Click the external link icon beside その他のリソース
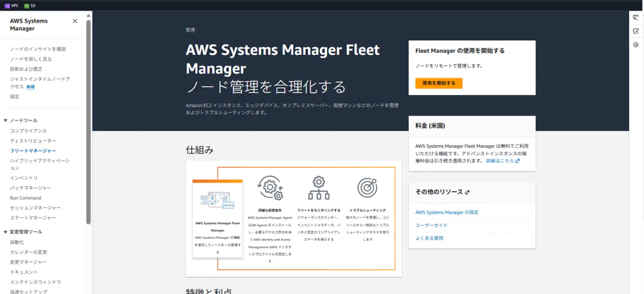The width and height of the screenshot is (644, 294). (467, 192)
